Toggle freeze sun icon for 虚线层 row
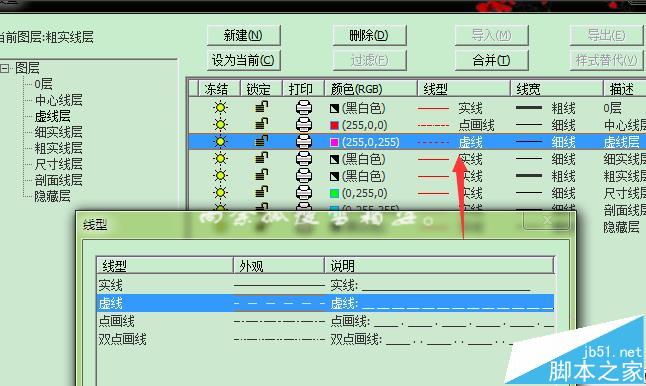 [x=220, y=142]
